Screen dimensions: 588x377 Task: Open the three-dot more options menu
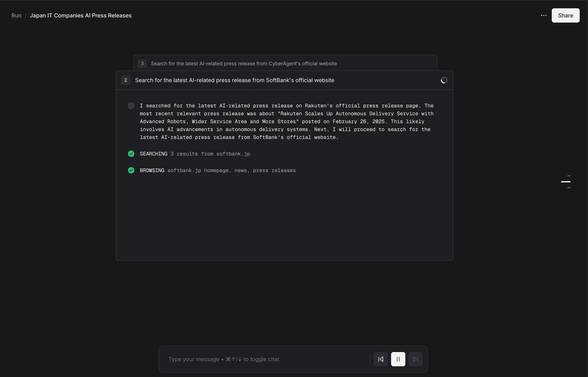click(543, 15)
